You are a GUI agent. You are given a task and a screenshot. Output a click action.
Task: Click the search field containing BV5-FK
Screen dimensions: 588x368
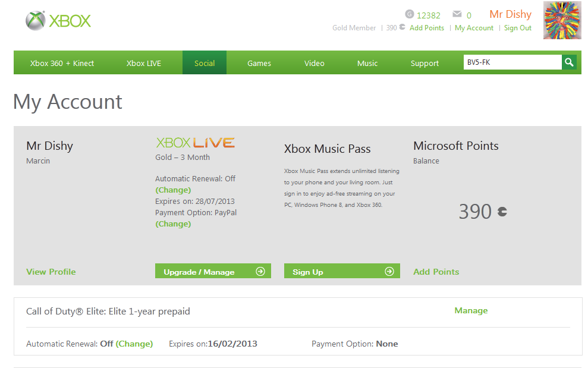512,62
